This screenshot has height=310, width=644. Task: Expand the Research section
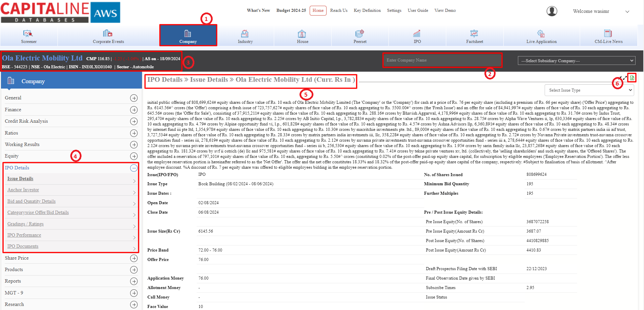click(x=134, y=305)
